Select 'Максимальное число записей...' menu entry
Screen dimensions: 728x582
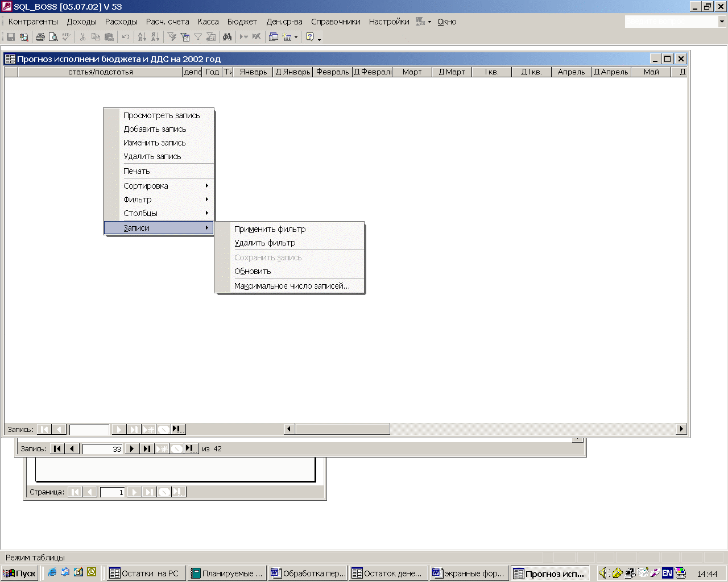292,286
